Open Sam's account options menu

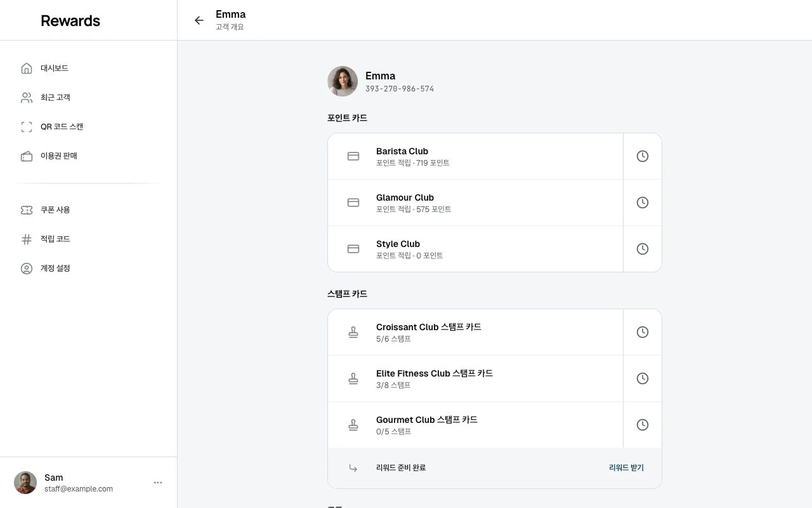click(x=158, y=483)
